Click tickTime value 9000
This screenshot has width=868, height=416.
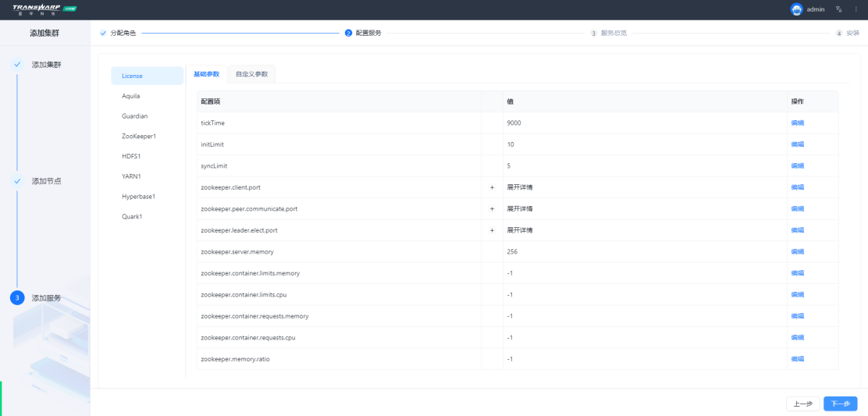pyautogui.click(x=514, y=123)
